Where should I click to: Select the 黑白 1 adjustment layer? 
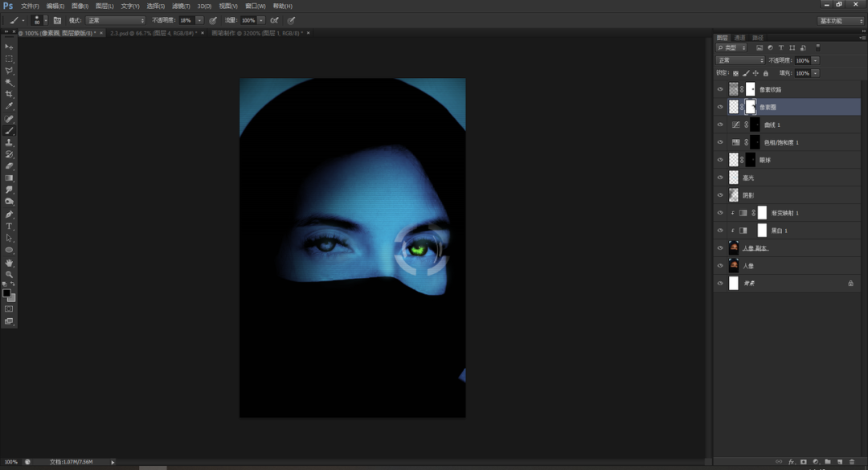(793, 231)
